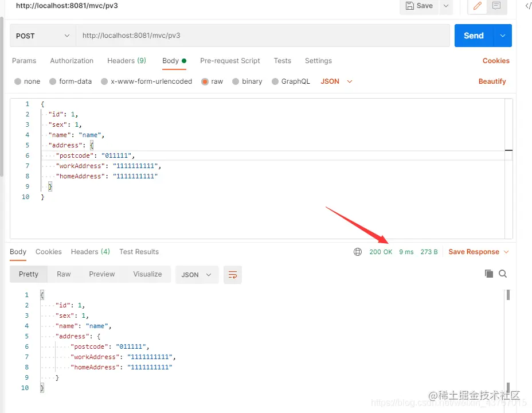
Task: Toggle the wrap lines icon
Action: (233, 275)
